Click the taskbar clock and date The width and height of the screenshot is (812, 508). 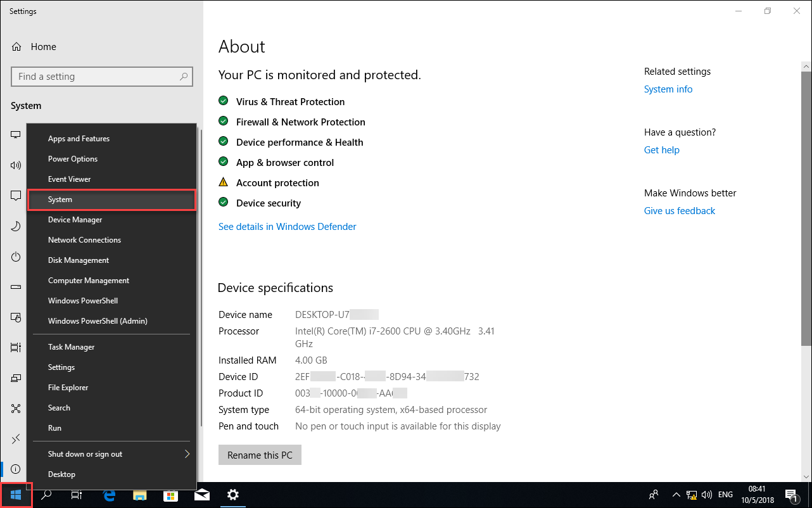pos(757,495)
